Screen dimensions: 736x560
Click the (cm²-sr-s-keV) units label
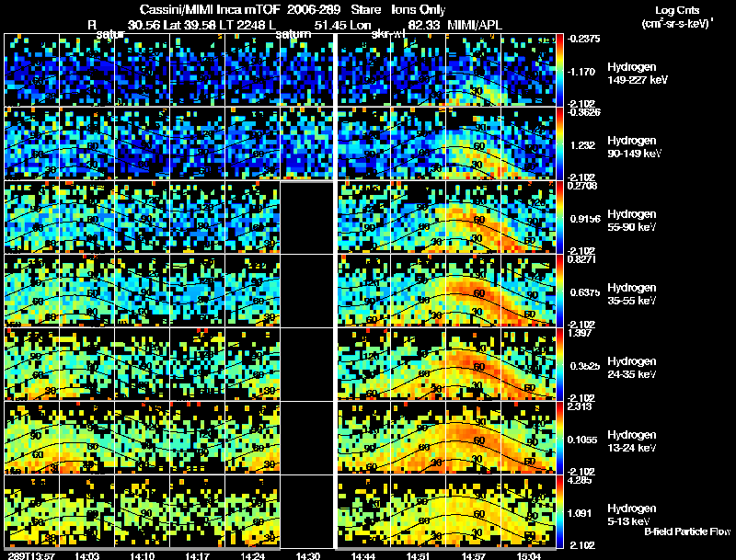pos(677,24)
